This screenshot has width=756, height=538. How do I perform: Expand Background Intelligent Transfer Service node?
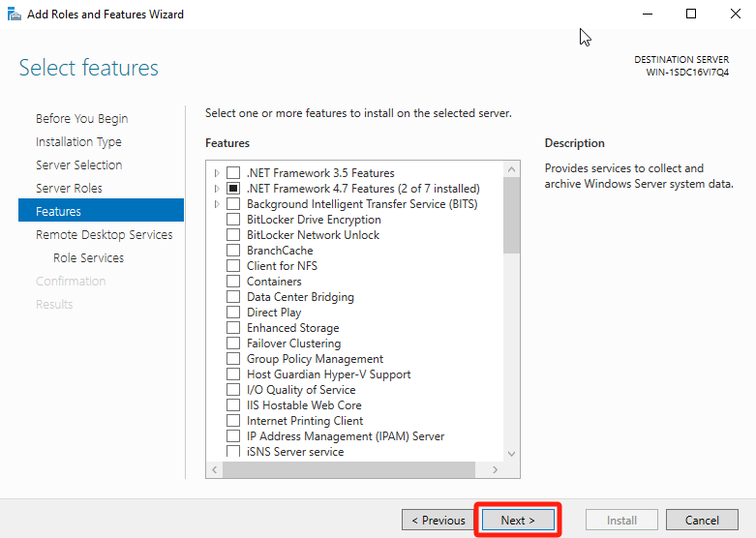pyautogui.click(x=217, y=204)
